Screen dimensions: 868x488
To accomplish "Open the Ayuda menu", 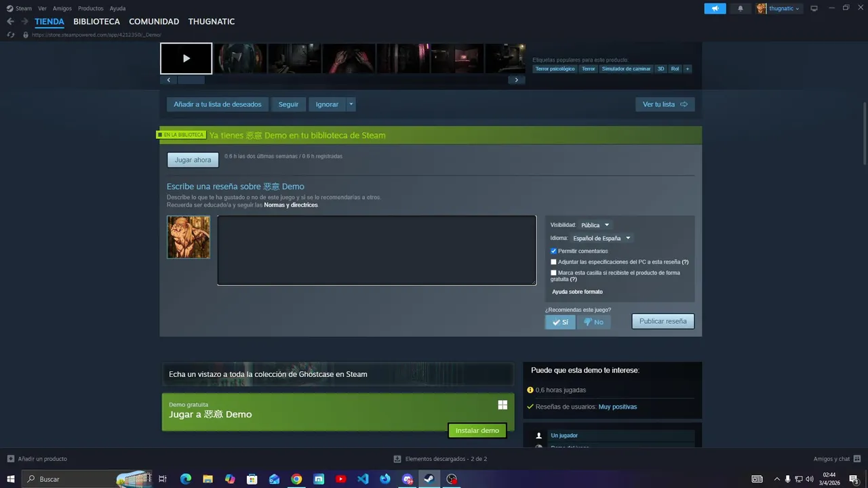I will [x=117, y=8].
